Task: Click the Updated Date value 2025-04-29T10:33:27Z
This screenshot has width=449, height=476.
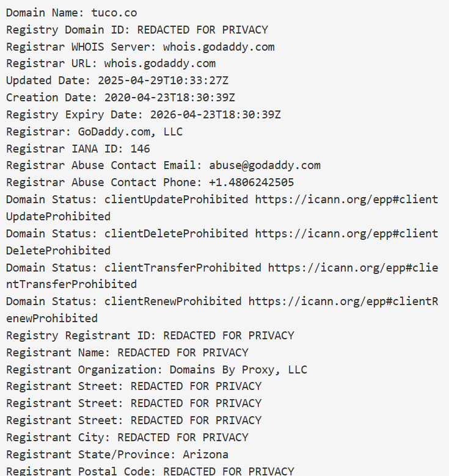Action: tap(163, 81)
